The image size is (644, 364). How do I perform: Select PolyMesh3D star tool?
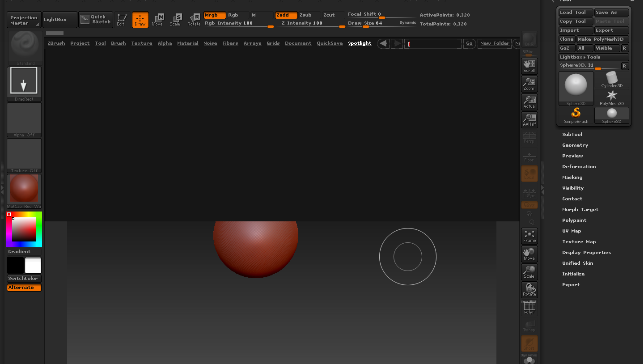pos(612,98)
